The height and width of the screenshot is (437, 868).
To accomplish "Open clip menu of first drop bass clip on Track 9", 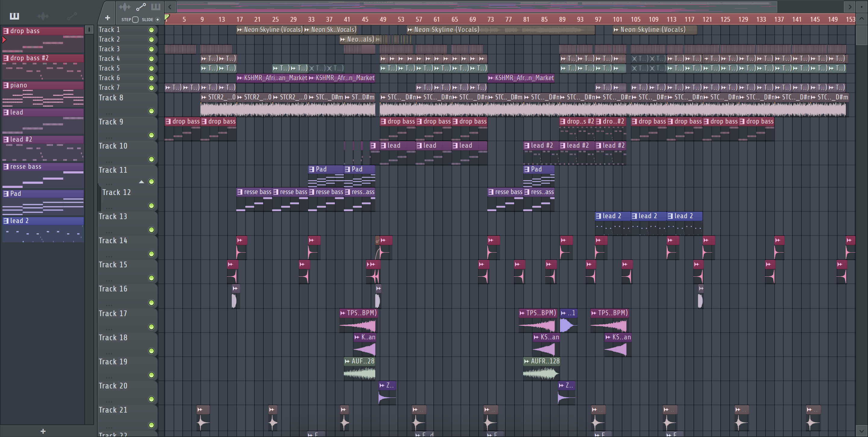I will tap(168, 121).
